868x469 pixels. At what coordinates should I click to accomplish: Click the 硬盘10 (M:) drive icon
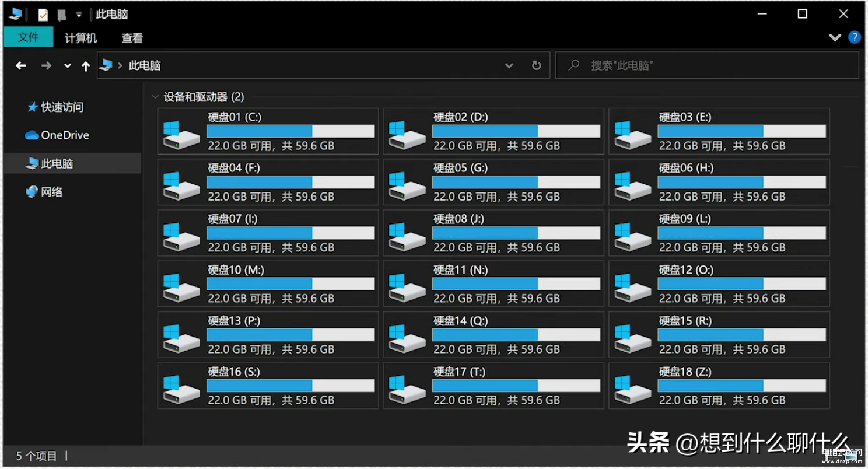coord(181,288)
